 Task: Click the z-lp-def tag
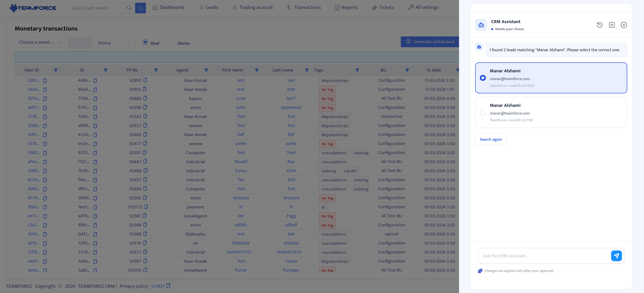tap(350, 171)
